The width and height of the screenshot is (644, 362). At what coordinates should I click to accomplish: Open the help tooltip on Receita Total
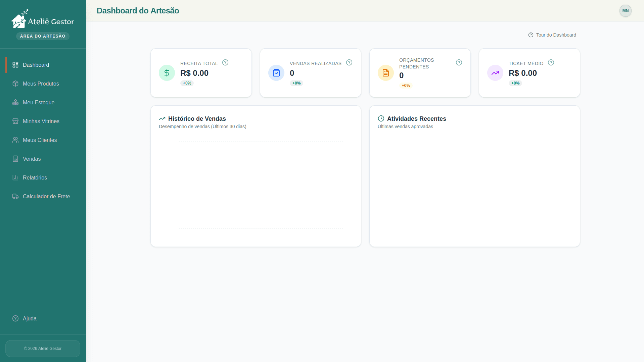[225, 62]
